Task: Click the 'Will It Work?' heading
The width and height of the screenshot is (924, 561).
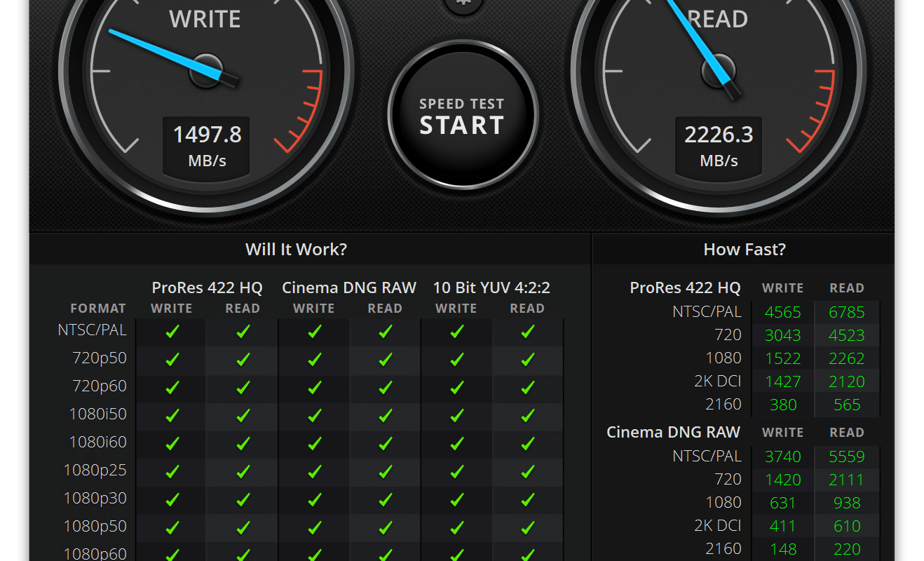Action: pyautogui.click(x=296, y=249)
